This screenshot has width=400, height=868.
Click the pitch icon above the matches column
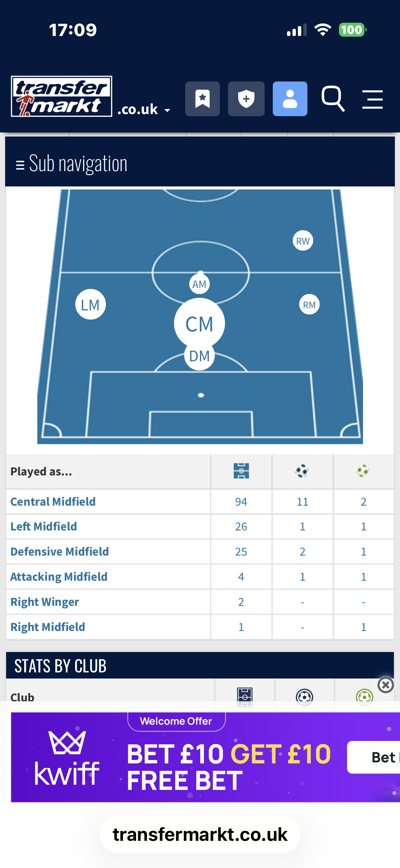[x=241, y=471]
